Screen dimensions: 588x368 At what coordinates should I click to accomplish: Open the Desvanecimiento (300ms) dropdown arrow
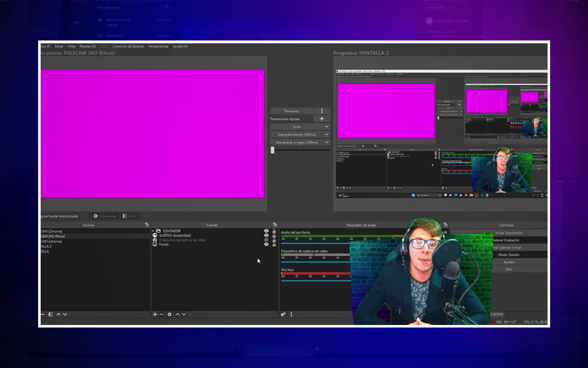327,134
